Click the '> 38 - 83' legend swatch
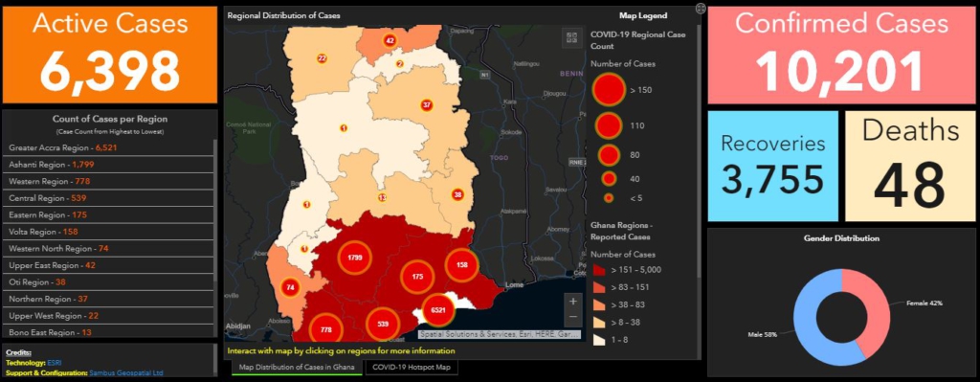The height and width of the screenshot is (382, 980). coord(598,305)
